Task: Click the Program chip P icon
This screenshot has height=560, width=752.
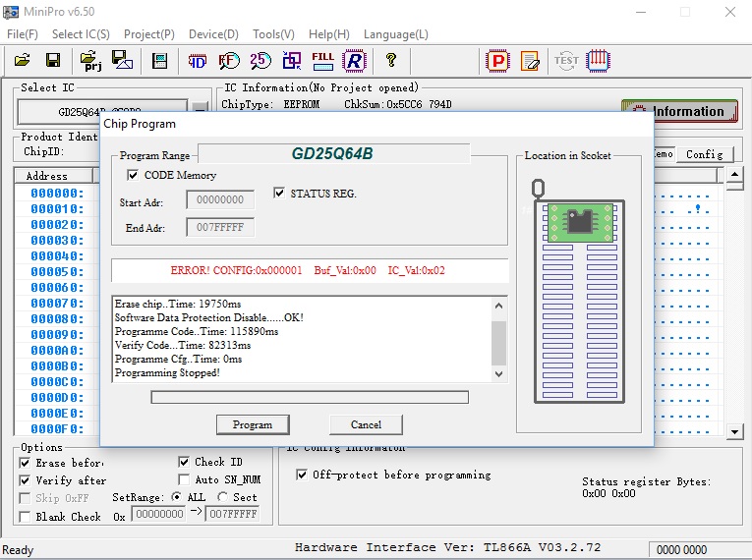Action: pos(497,61)
